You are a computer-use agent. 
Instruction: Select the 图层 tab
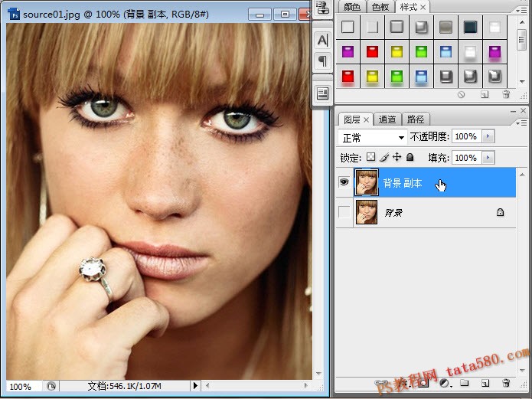click(x=352, y=119)
